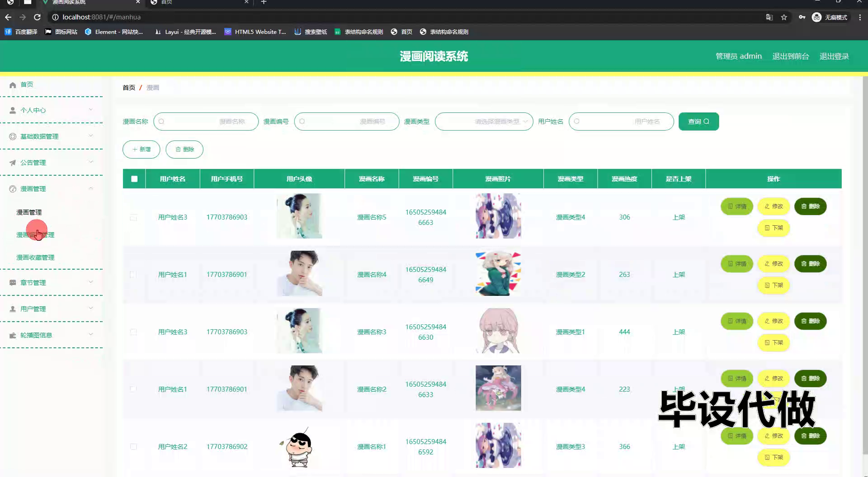The width and height of the screenshot is (868, 477).
Task: Expand the 公告管理 menu chevron
Action: pos(91,162)
